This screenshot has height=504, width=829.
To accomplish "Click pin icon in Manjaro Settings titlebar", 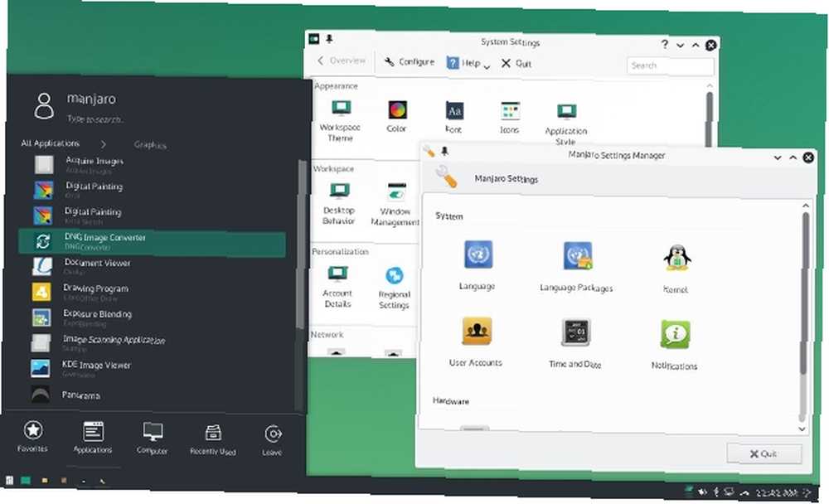I will click(444, 151).
